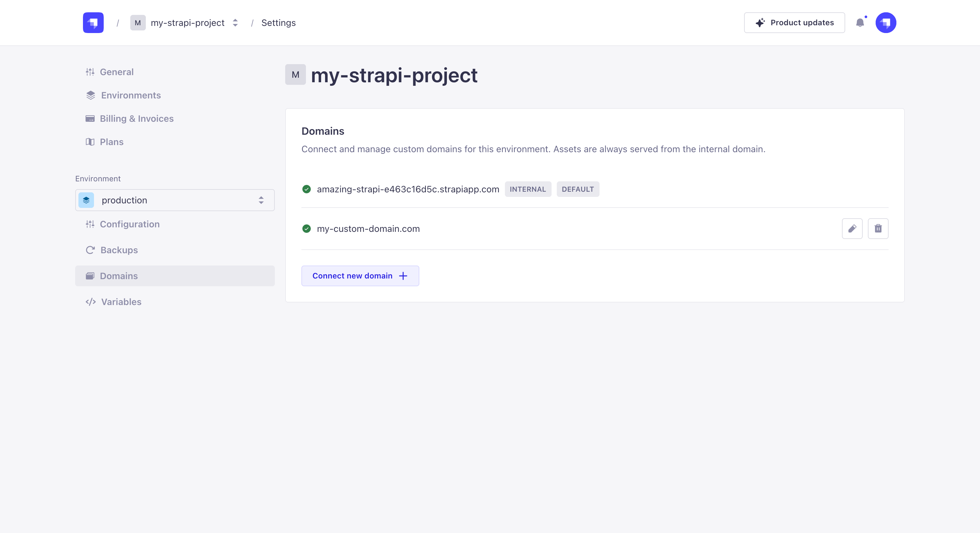
Task: Click the sliders icon beside Configuration
Action: [x=90, y=224]
